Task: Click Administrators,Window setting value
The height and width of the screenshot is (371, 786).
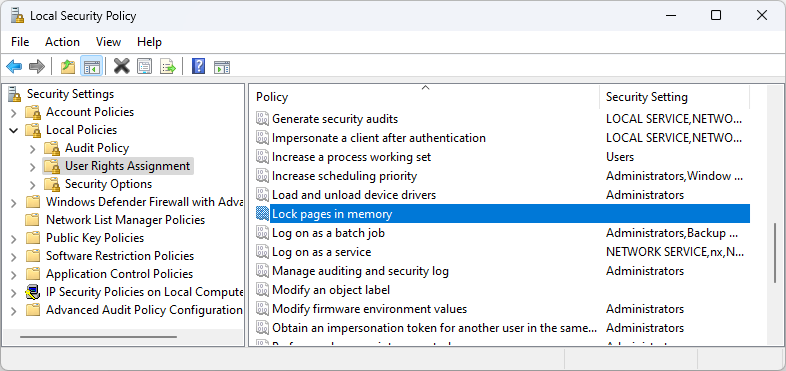Action: click(675, 176)
